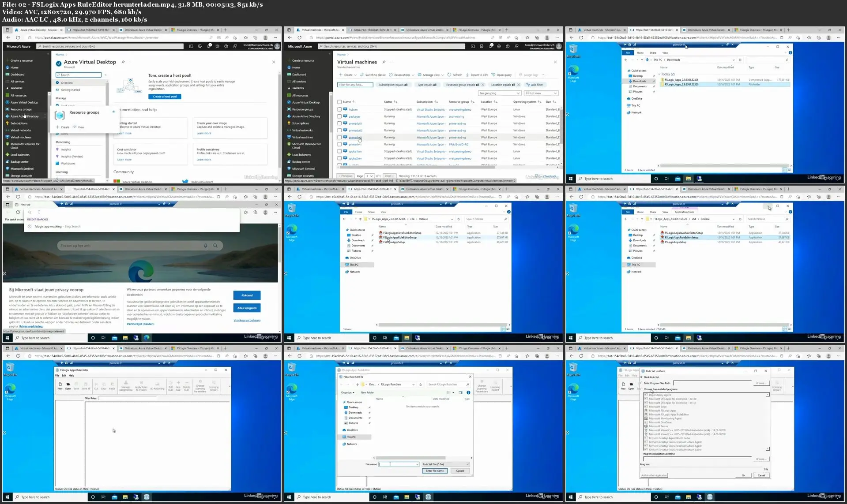
Task: Open Organize dropdown in New Rule Set File dialog
Action: (347, 392)
